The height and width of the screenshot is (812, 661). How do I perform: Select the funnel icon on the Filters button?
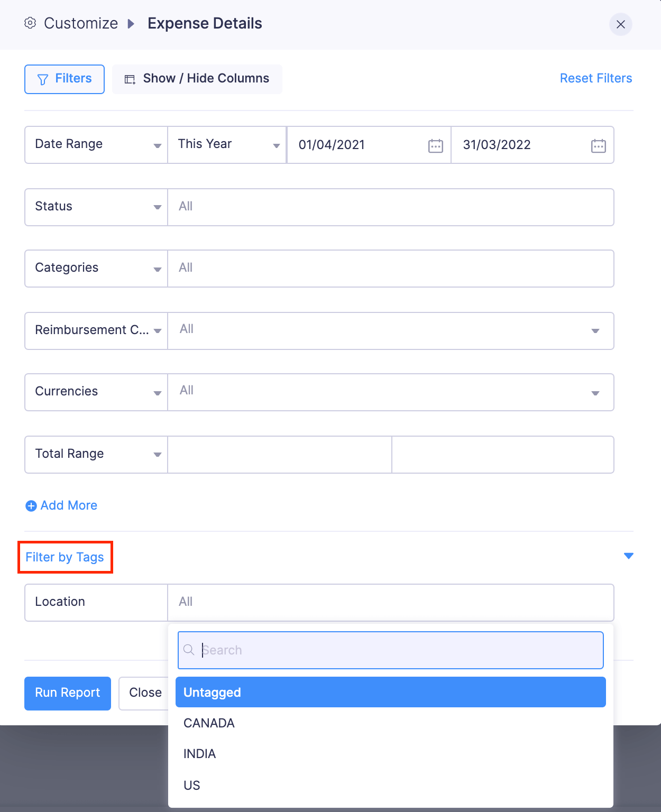pos(43,79)
